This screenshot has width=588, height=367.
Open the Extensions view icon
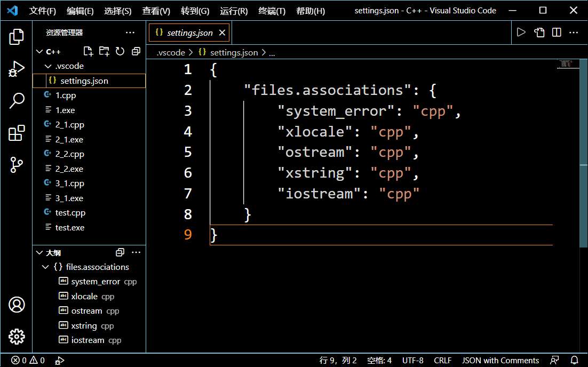pyautogui.click(x=17, y=133)
